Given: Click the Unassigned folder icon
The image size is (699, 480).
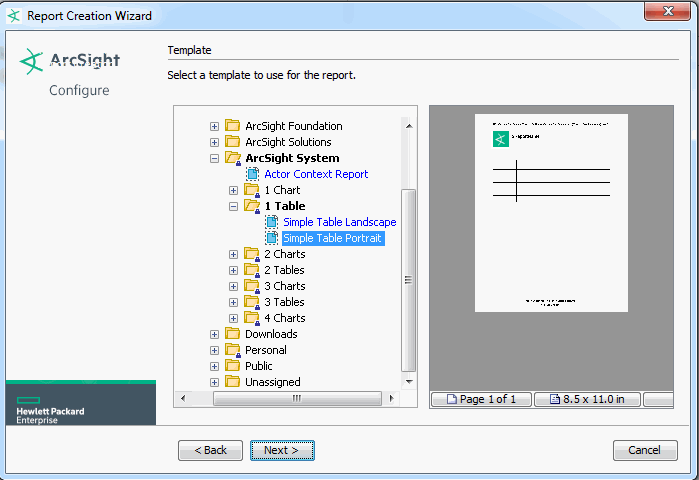Looking at the screenshot, I should 233,382.
